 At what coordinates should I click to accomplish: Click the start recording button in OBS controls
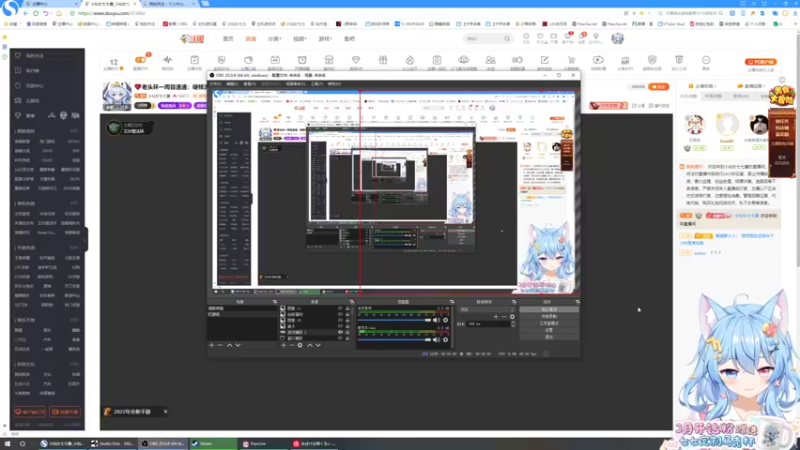pos(549,316)
